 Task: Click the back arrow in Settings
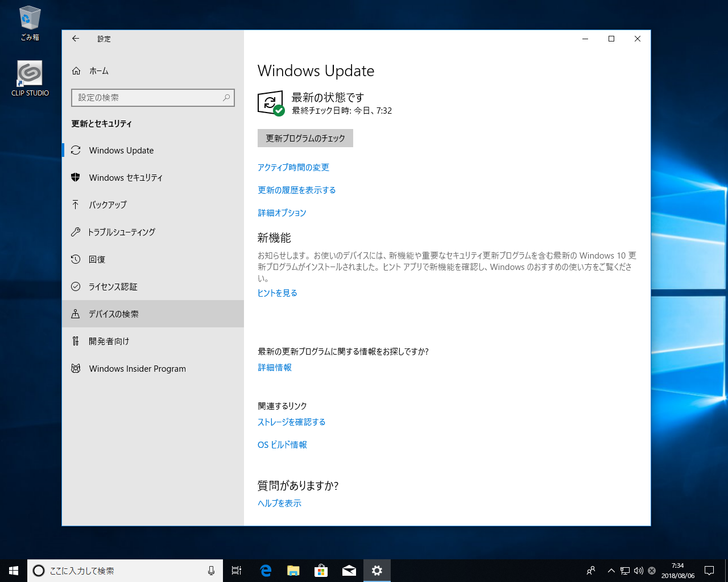point(76,39)
